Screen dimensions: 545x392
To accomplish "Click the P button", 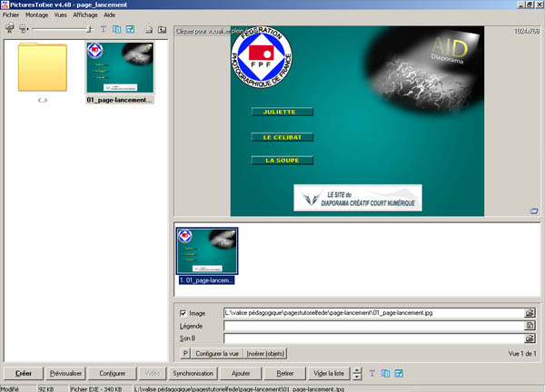I will [x=185, y=354].
